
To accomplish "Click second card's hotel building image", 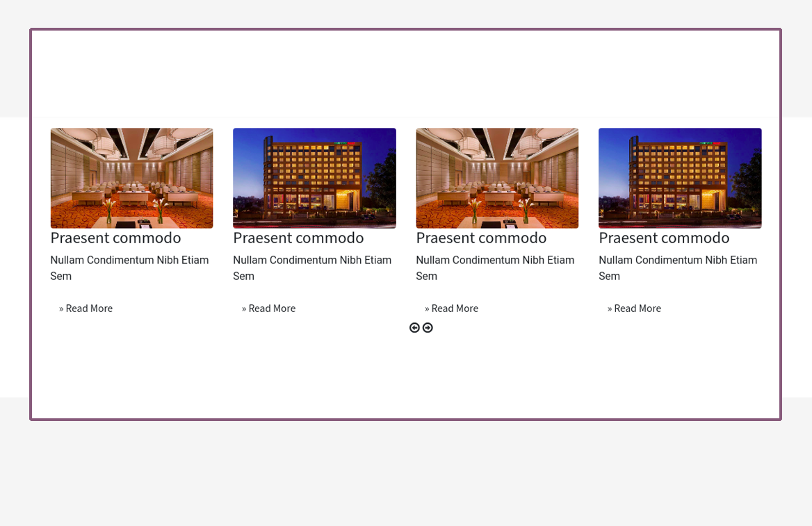I will [314, 178].
